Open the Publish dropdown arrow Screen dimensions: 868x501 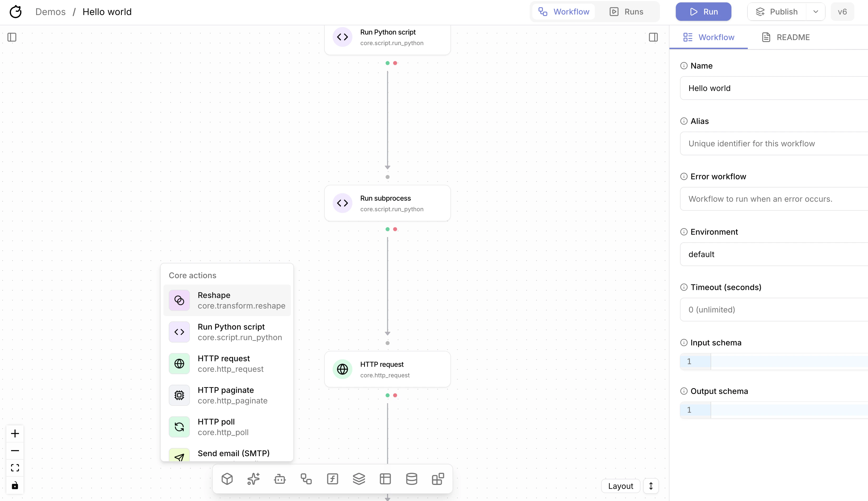click(x=815, y=12)
